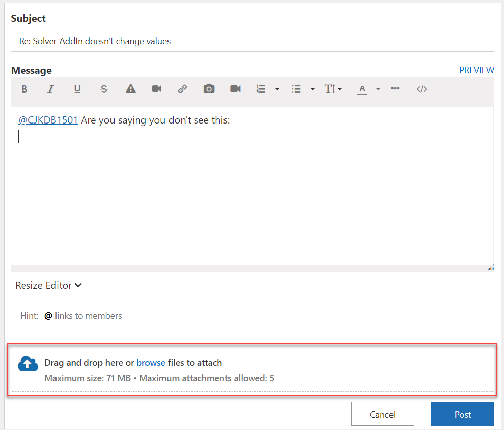Open the font color picker
This screenshot has height=430, width=504.
pos(362,89)
